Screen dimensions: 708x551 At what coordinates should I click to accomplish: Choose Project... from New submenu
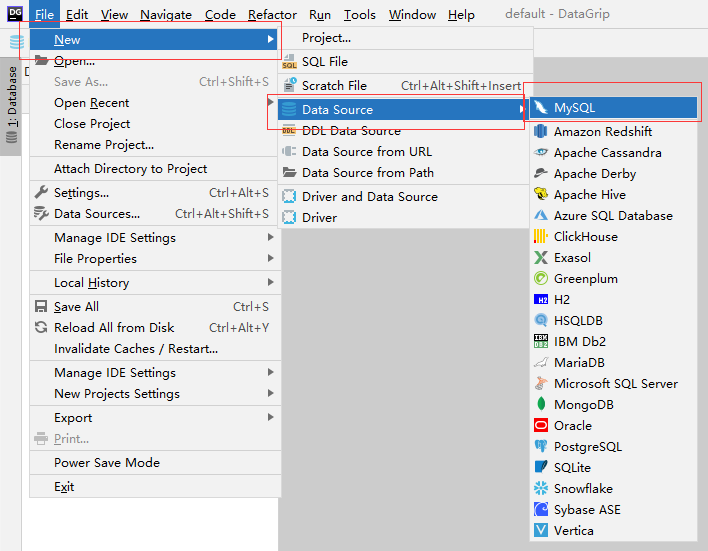point(405,38)
